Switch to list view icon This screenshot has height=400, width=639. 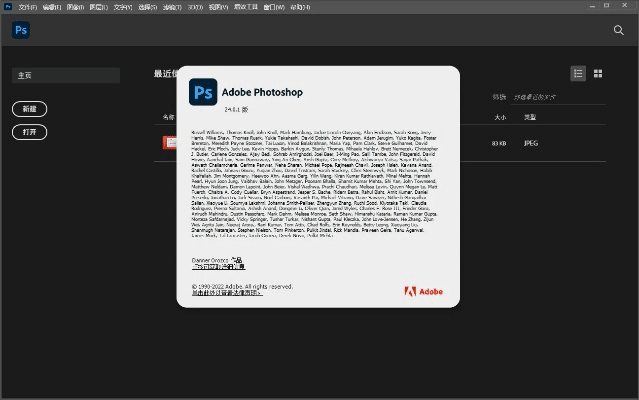578,73
